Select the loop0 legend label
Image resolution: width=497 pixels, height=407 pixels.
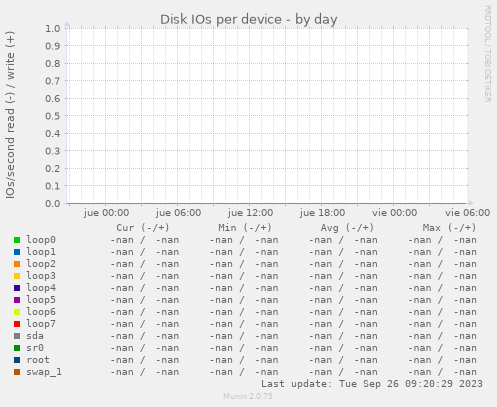pyautogui.click(x=41, y=240)
